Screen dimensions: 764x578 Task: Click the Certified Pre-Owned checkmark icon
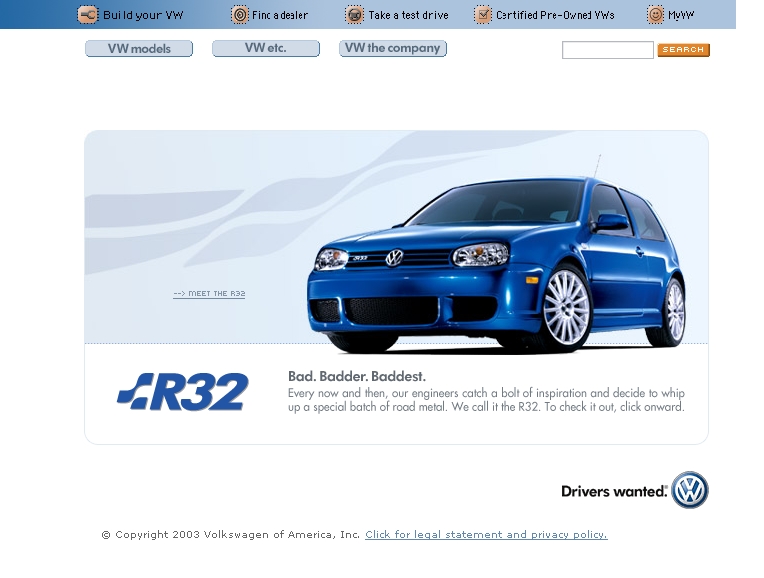484,15
